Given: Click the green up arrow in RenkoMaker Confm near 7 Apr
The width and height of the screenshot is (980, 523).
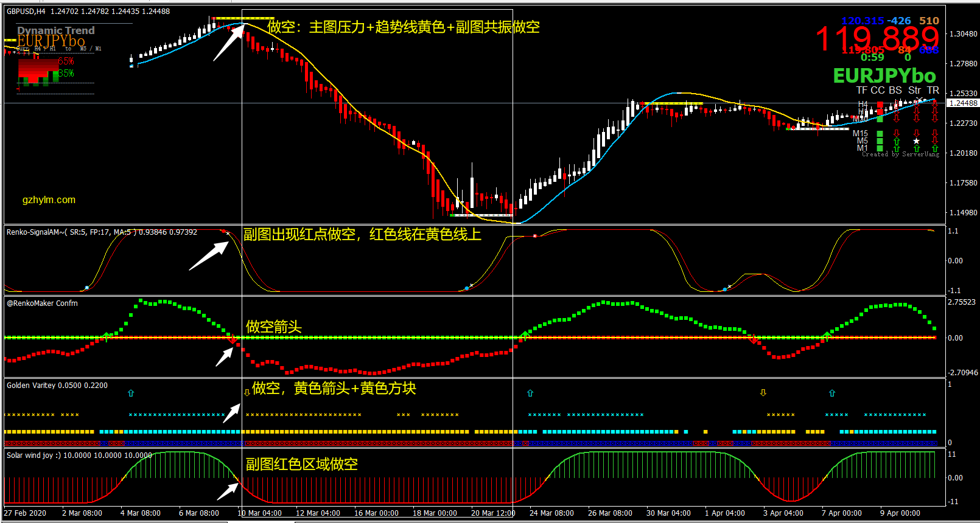Looking at the screenshot, I should coord(827,336).
